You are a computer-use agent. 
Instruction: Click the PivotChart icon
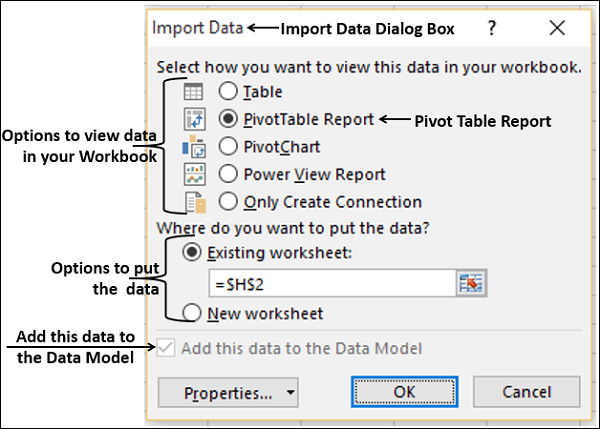tap(193, 146)
